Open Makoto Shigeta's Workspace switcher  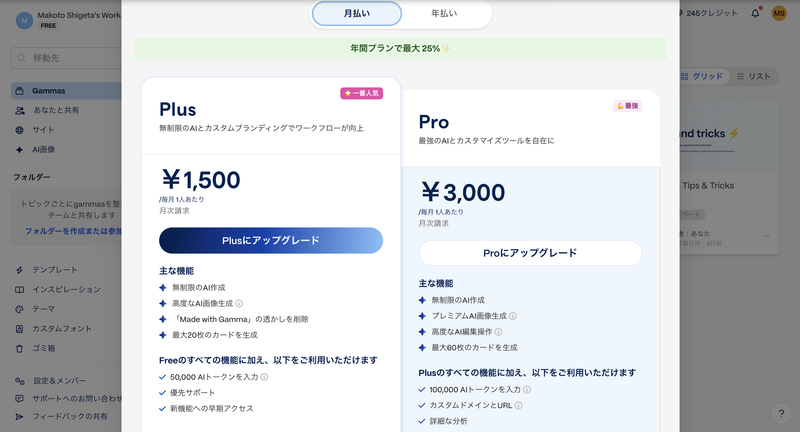click(x=68, y=20)
